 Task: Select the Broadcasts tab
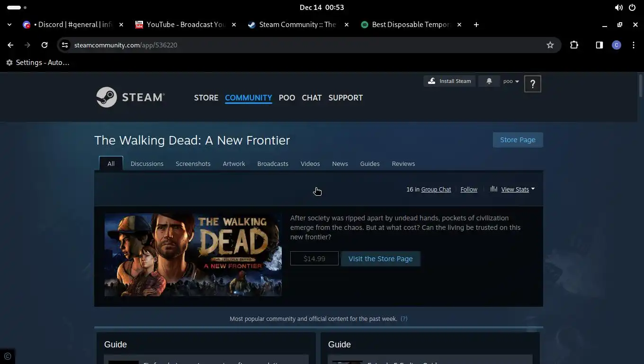click(x=273, y=164)
